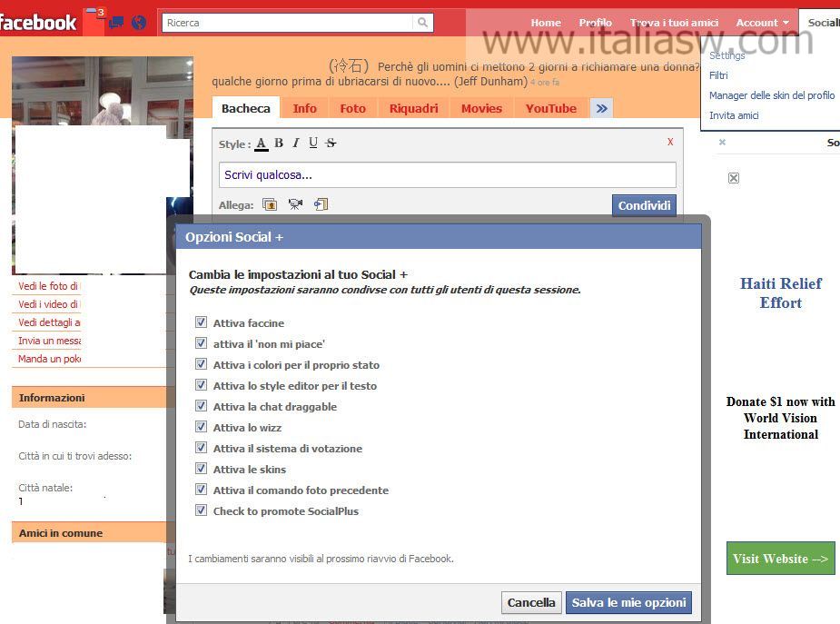The image size is (840, 624).
Task: Toggle Attiva i colori per il proprio stato
Action: coord(201,363)
